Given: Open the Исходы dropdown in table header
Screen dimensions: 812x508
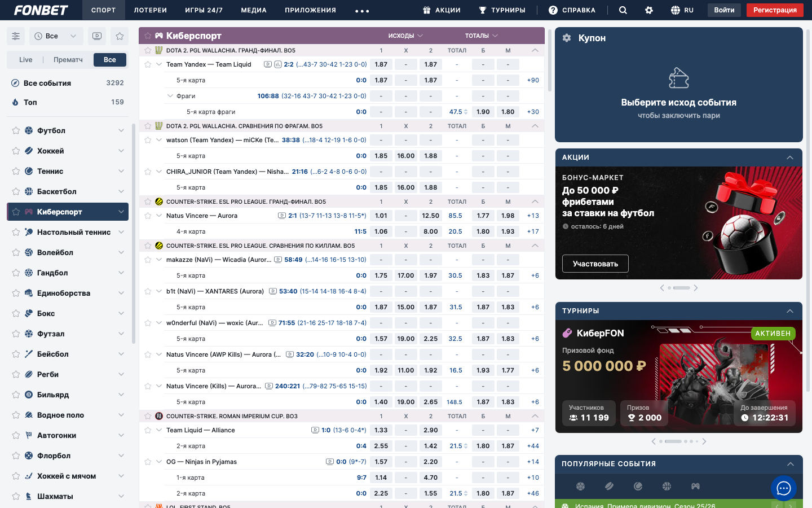Looking at the screenshot, I should (405, 36).
